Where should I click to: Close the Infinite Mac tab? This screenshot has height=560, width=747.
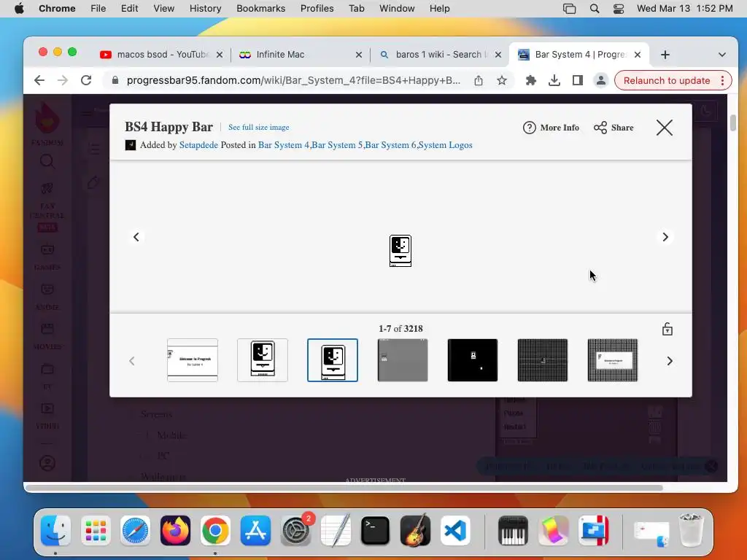(x=359, y=55)
